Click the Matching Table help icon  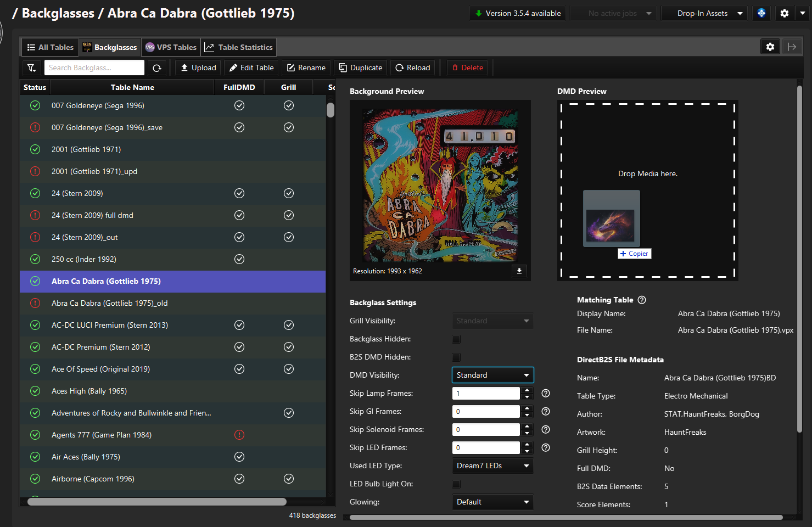pos(642,300)
